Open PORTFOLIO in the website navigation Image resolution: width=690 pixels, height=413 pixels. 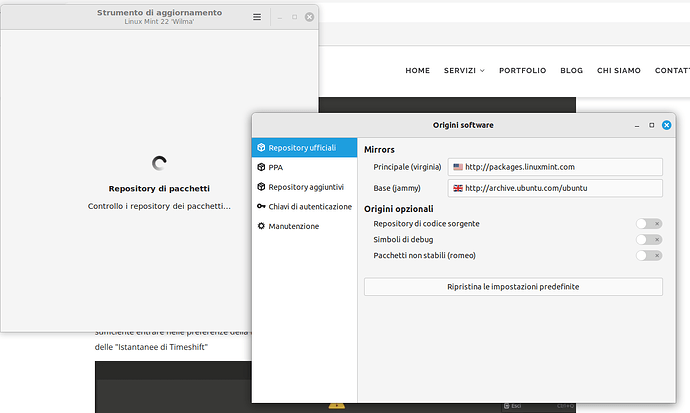click(522, 70)
